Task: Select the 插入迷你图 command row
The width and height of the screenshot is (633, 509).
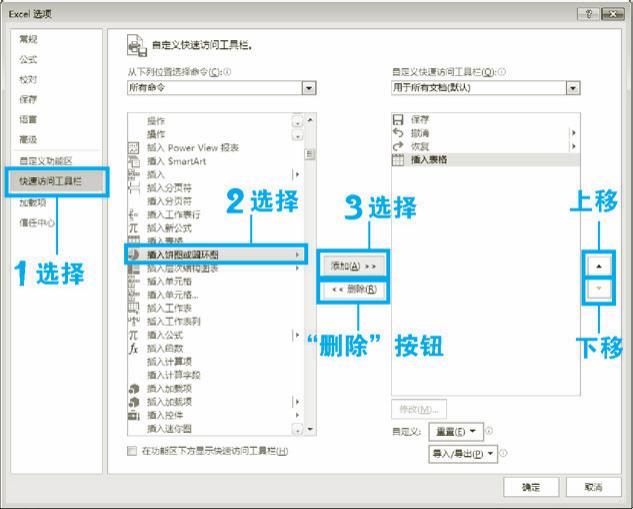Action: pos(216,428)
